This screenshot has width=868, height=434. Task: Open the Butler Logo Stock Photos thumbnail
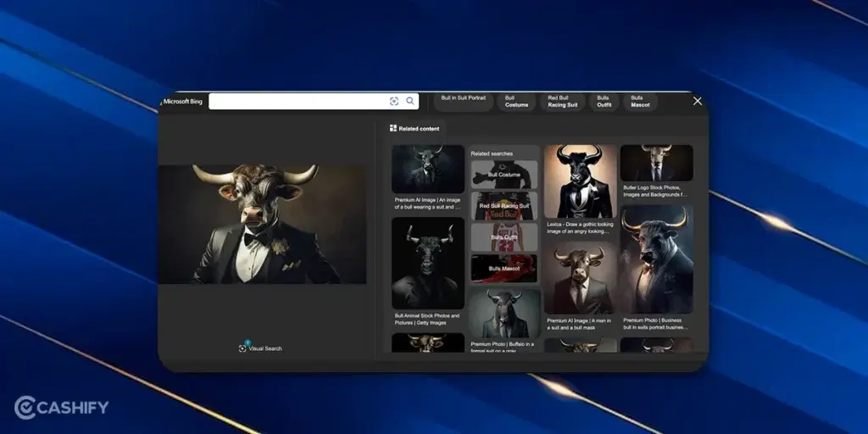point(657,163)
